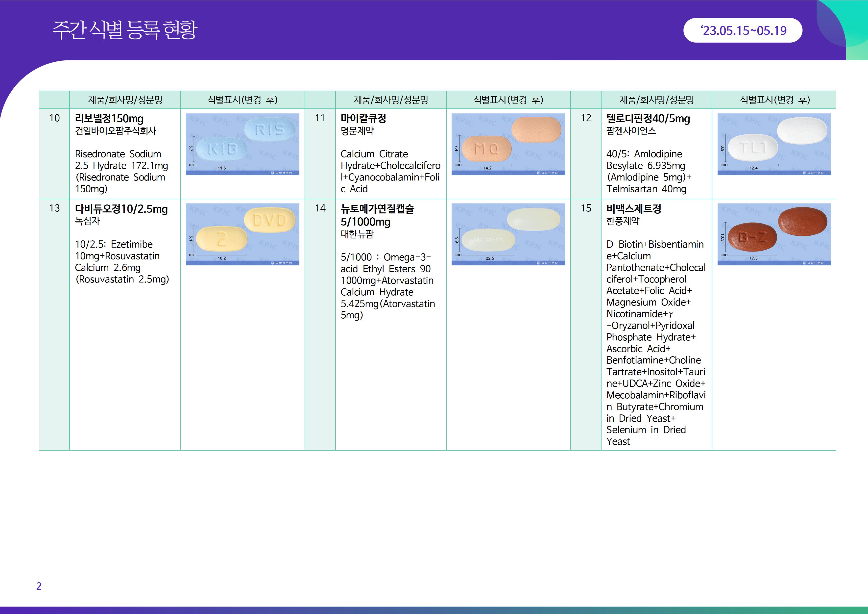Click company name 한풍제약
The height and width of the screenshot is (614, 868).
(623, 221)
